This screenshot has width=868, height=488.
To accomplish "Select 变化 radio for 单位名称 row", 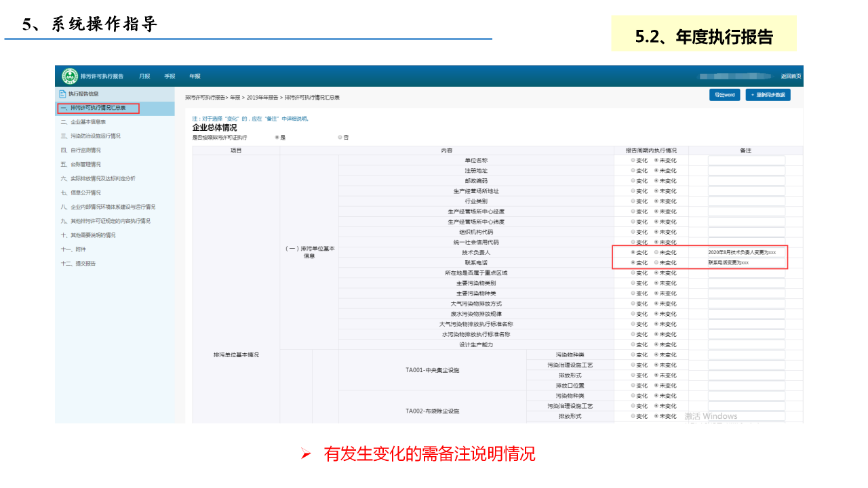I will [633, 161].
